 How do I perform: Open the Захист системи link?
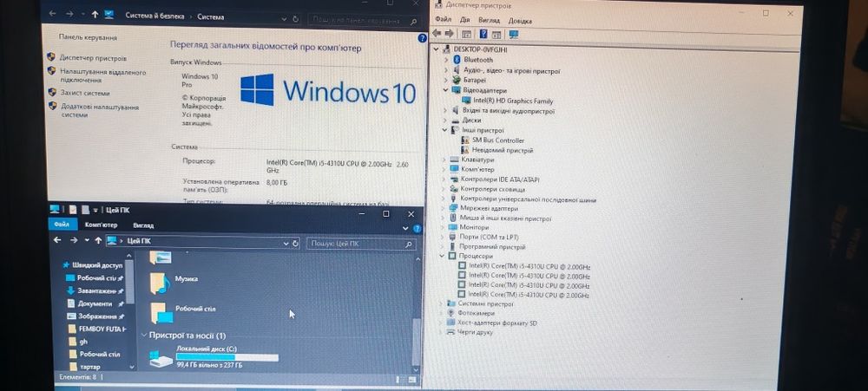point(85,94)
